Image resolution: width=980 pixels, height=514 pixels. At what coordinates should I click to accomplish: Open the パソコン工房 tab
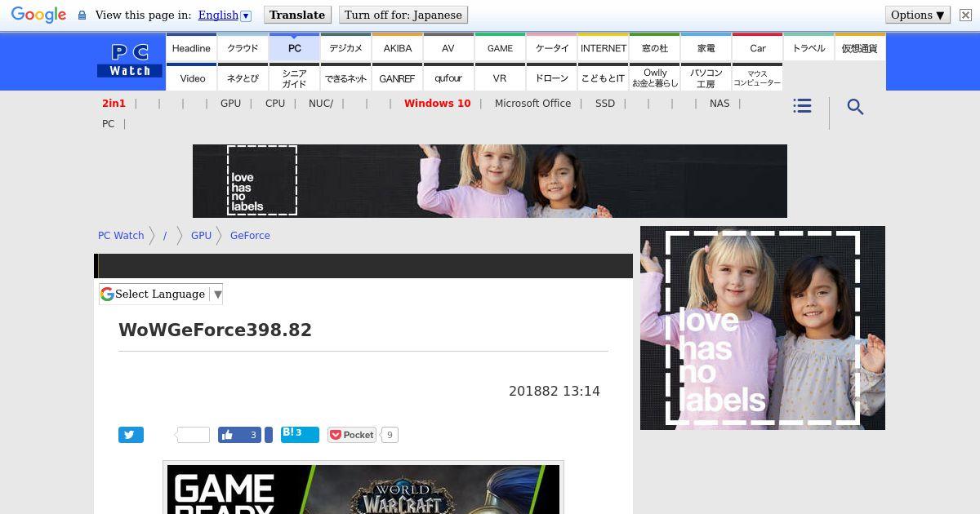click(706, 78)
